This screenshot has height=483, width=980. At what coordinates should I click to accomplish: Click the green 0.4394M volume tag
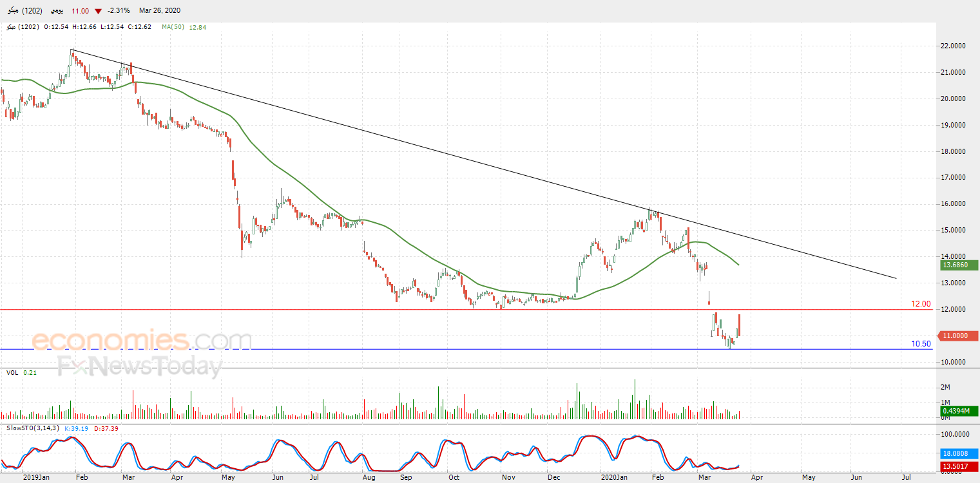click(959, 411)
